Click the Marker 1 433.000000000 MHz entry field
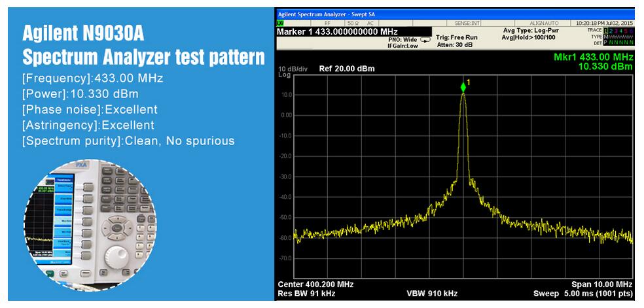Viewport: 644px width, 308px height. (x=353, y=31)
